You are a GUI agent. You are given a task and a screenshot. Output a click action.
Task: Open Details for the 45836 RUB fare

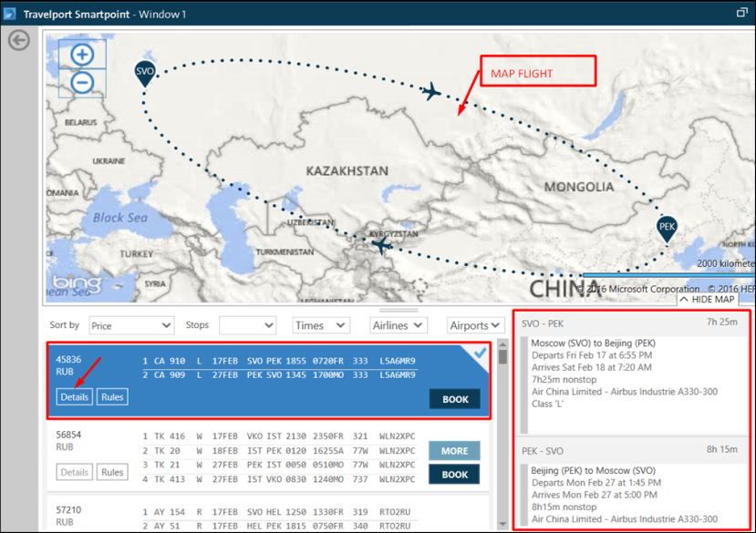coord(74,397)
